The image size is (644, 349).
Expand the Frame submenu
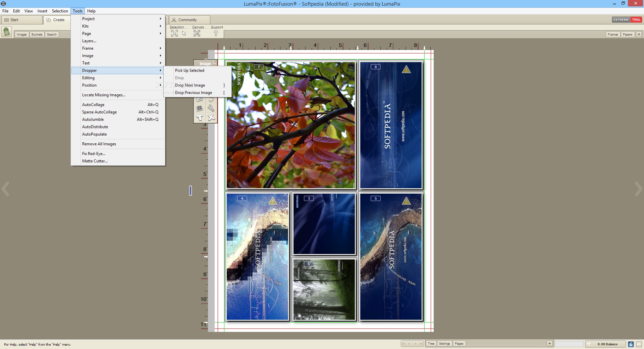click(118, 48)
